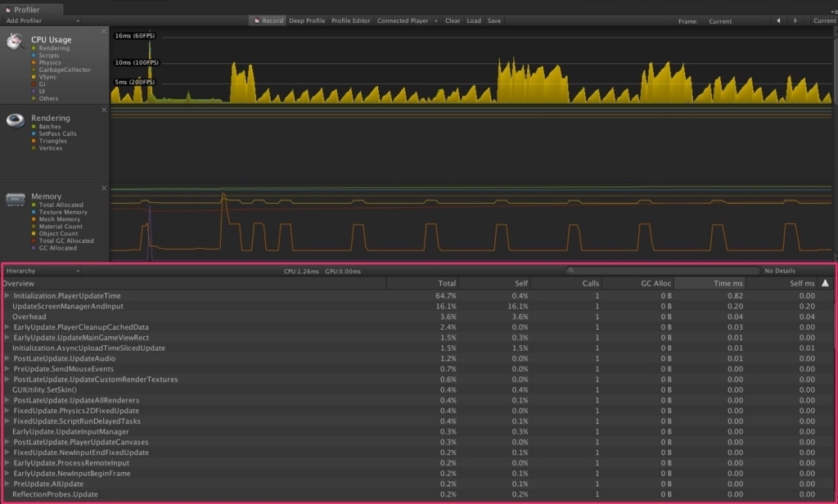Image resolution: width=838 pixels, height=504 pixels.
Task: Click the Overview column header
Action: pyautogui.click(x=193, y=283)
